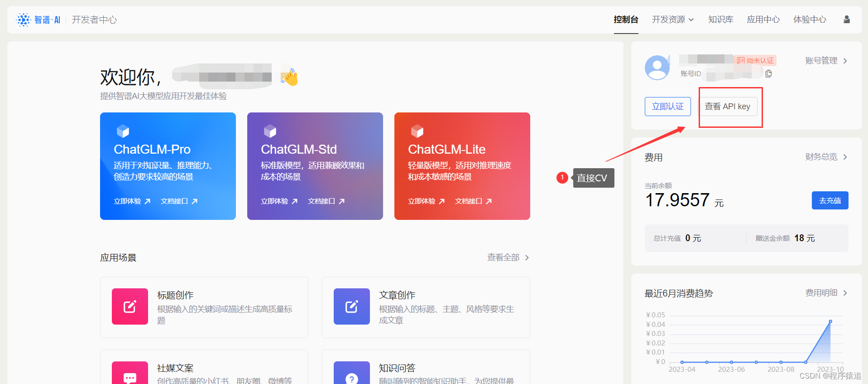Open 立即体验 on ChatGLM-Pro card
Viewport: 868px width, 384px height.
tap(132, 201)
